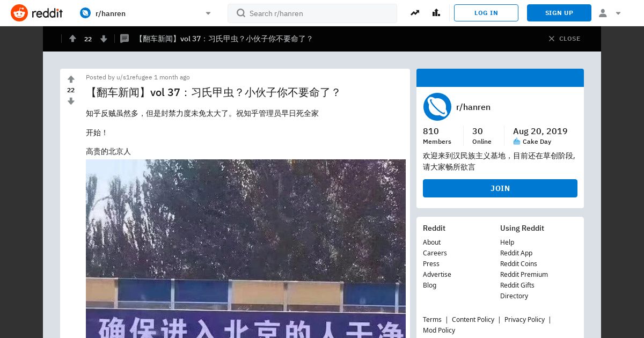Expand the user menu dropdown arrow

pyautogui.click(x=618, y=13)
